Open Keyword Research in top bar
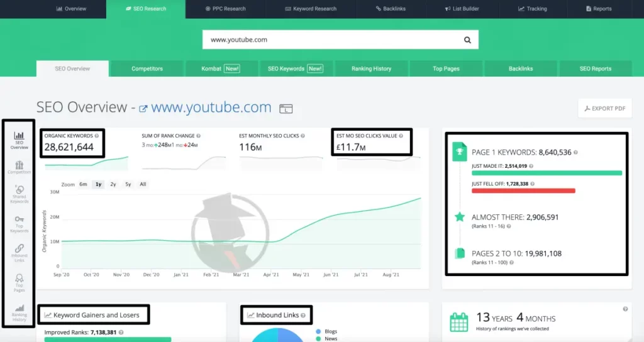Image resolution: width=644 pixels, height=342 pixels. [311, 9]
